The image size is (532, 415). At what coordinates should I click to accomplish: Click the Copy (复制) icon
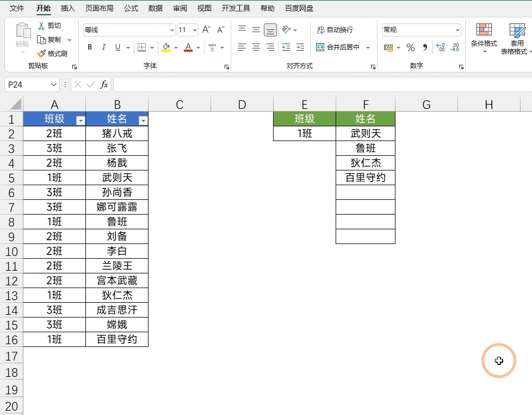pos(41,40)
